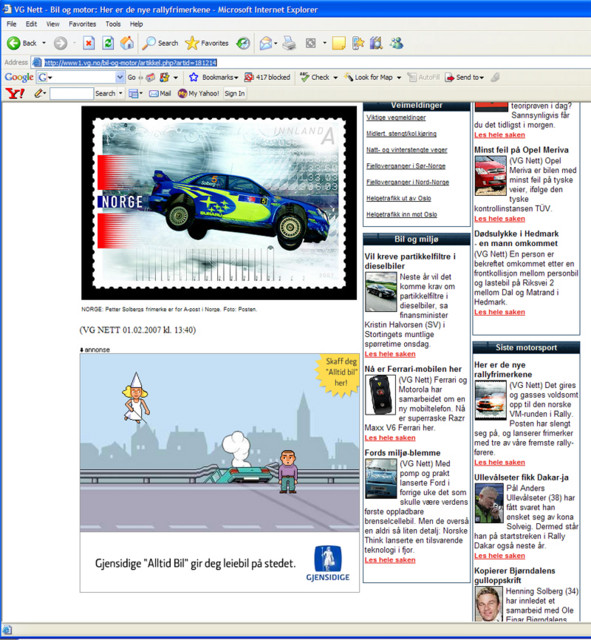Click the Yahoo toolbar search field

coord(71,93)
